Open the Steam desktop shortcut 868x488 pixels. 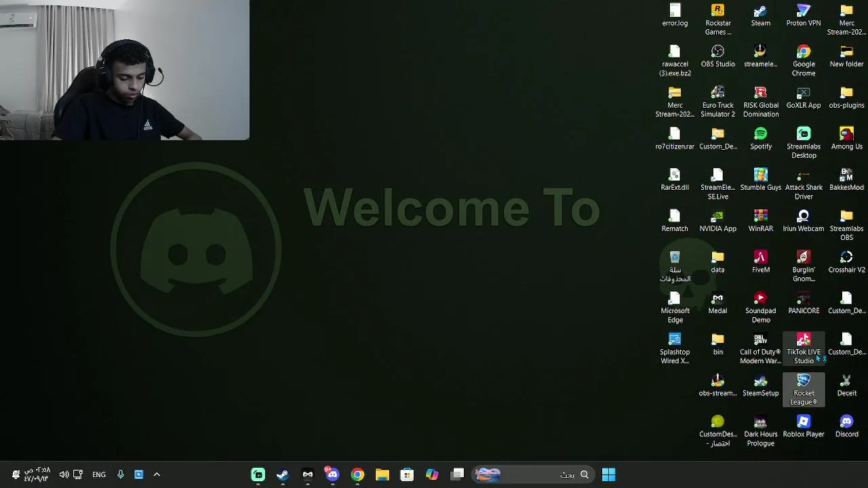(x=761, y=16)
